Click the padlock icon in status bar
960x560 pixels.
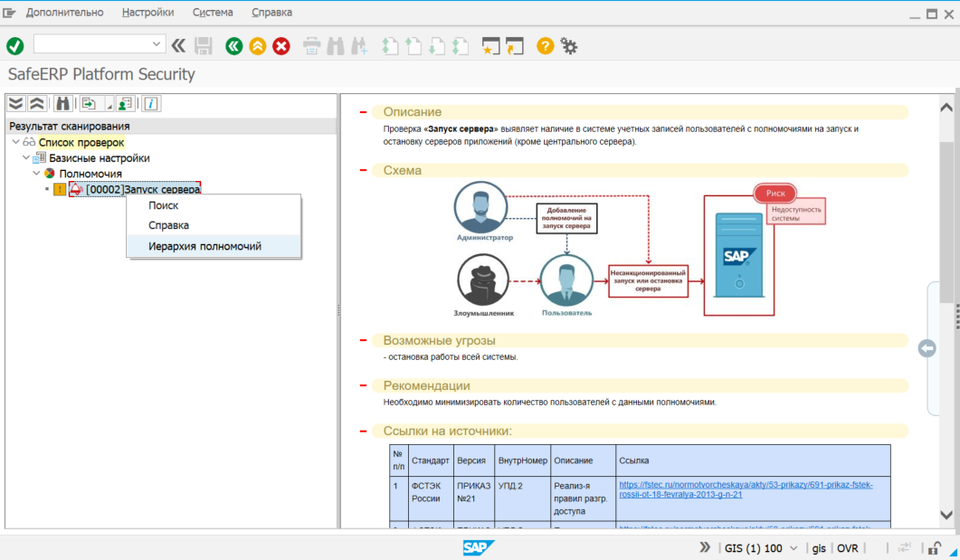point(935,548)
